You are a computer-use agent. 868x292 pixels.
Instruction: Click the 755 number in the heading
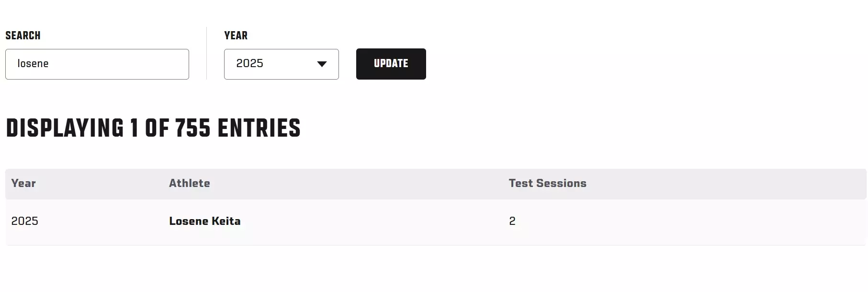pyautogui.click(x=192, y=128)
